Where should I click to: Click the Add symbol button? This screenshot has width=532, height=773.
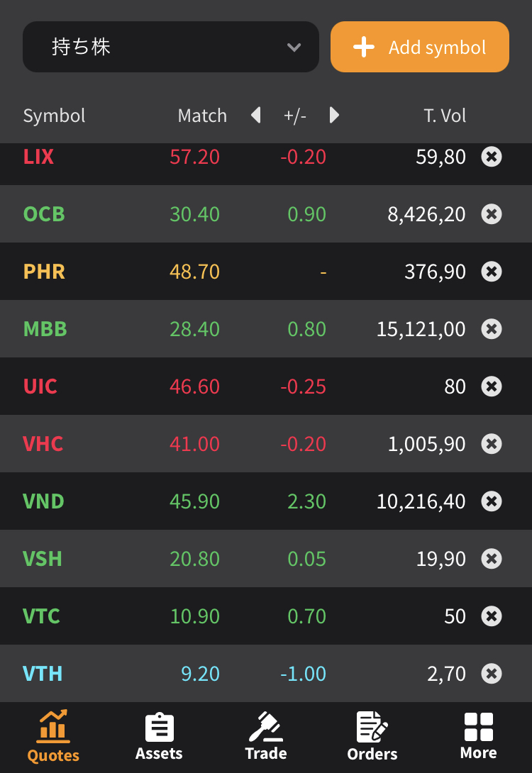pos(420,47)
